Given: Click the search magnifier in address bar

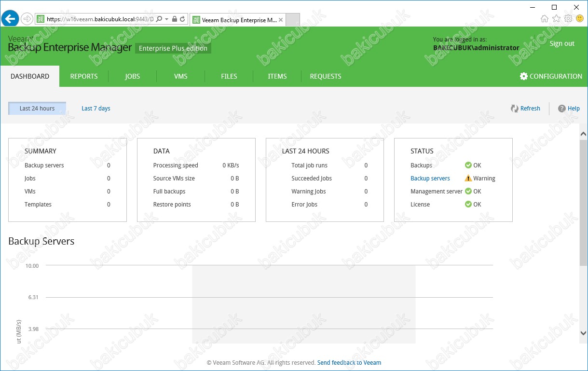Looking at the screenshot, I should [x=160, y=19].
